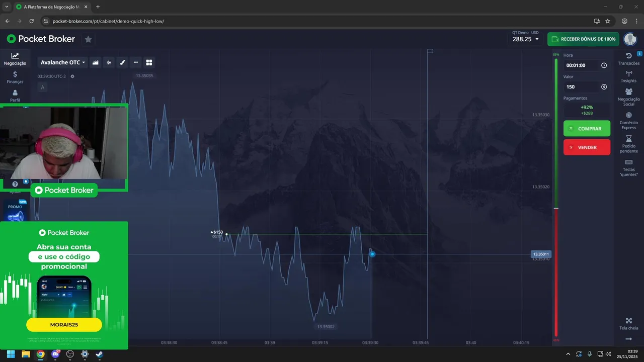Expand the QT Demo balance dropdown
This screenshot has width=644, height=362.
pyautogui.click(x=525, y=36)
